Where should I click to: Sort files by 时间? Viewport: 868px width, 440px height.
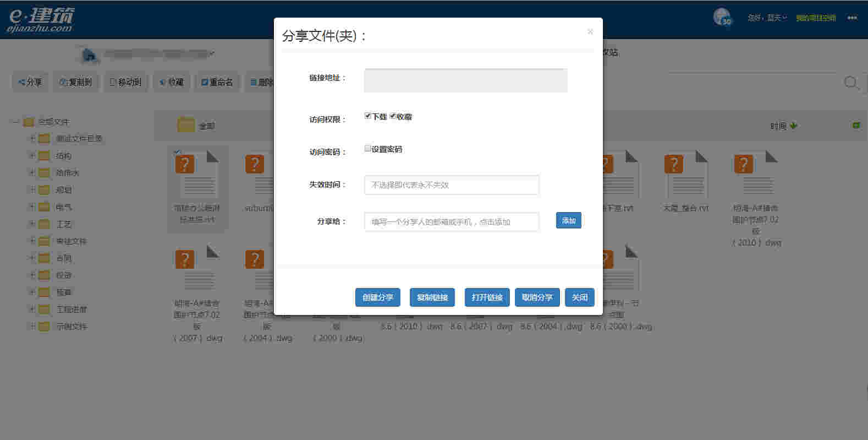(x=783, y=126)
